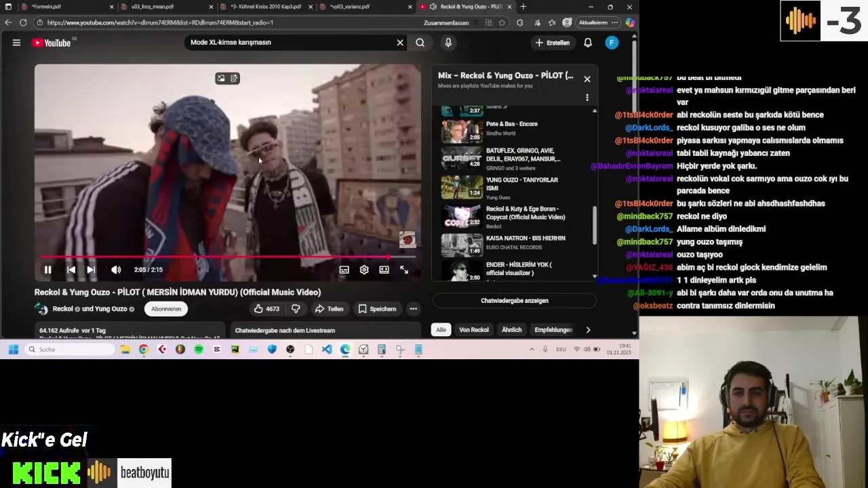Close the Mix playlist panel

point(587,79)
